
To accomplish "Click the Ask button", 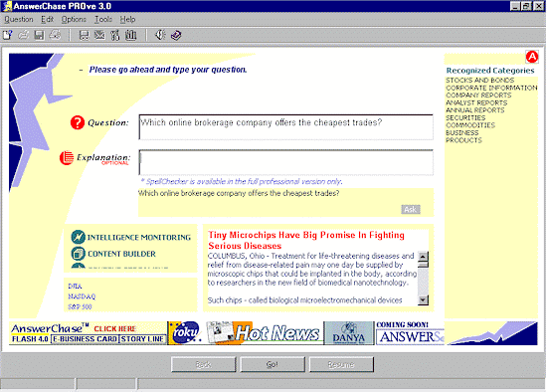I will [411, 210].
